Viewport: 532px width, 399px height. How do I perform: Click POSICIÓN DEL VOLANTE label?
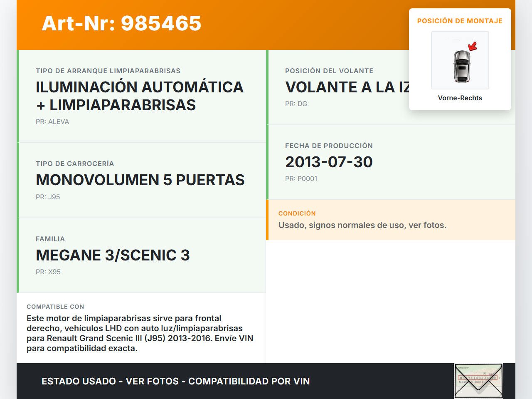(x=329, y=71)
